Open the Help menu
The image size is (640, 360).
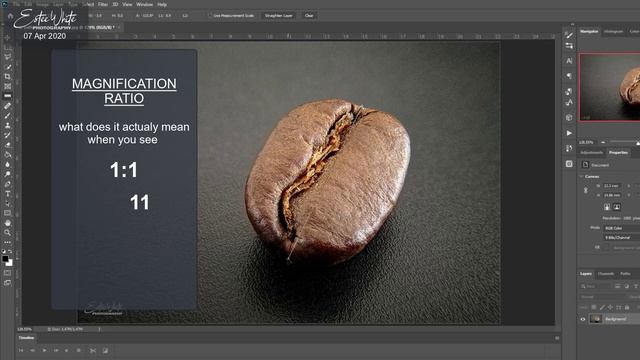tap(162, 4)
